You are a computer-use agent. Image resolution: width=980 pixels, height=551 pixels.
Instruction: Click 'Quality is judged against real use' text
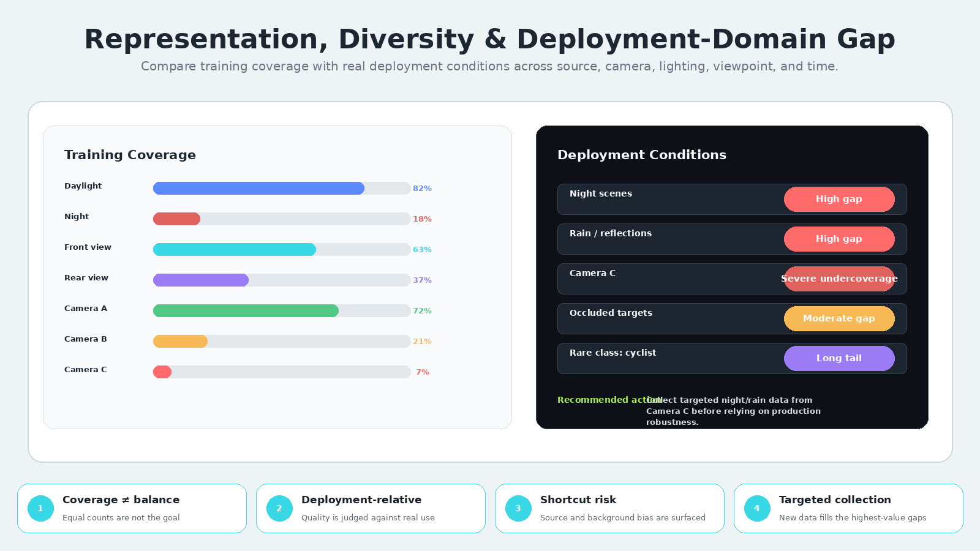368,517
